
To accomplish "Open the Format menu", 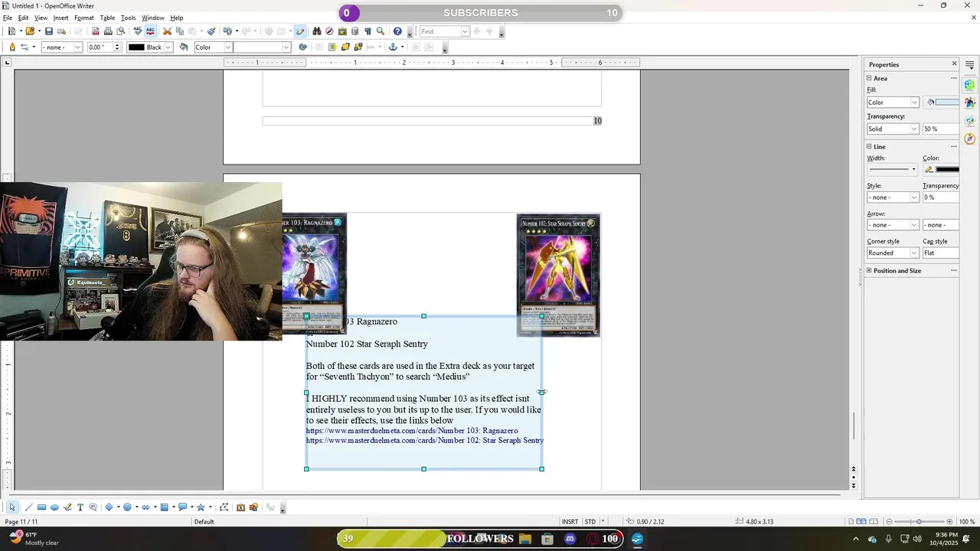I will tap(84, 18).
